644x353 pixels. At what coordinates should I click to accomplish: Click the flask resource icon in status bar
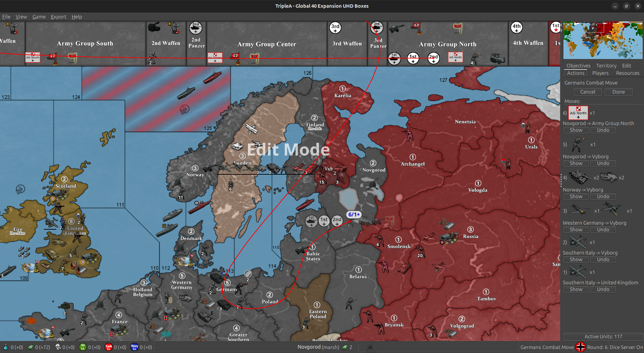click(x=6, y=347)
